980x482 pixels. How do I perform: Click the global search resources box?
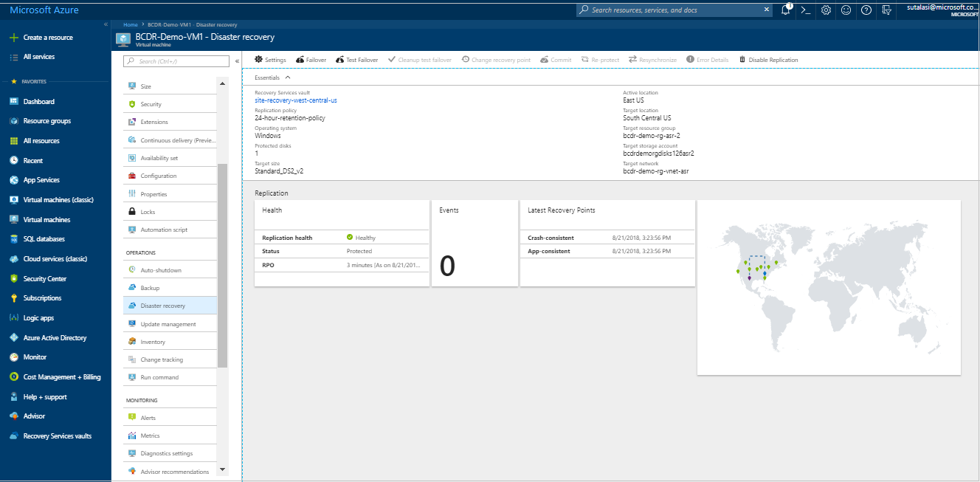click(x=674, y=10)
